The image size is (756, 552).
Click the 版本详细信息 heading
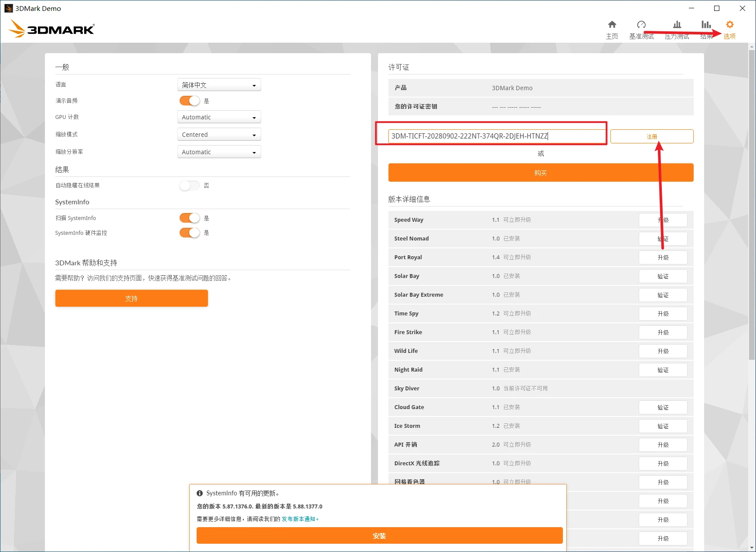(409, 199)
